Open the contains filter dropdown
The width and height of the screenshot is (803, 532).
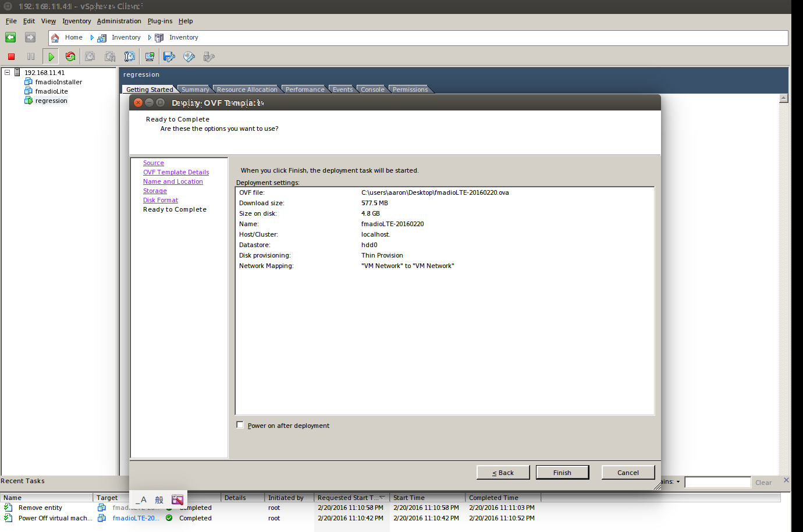pyautogui.click(x=678, y=481)
